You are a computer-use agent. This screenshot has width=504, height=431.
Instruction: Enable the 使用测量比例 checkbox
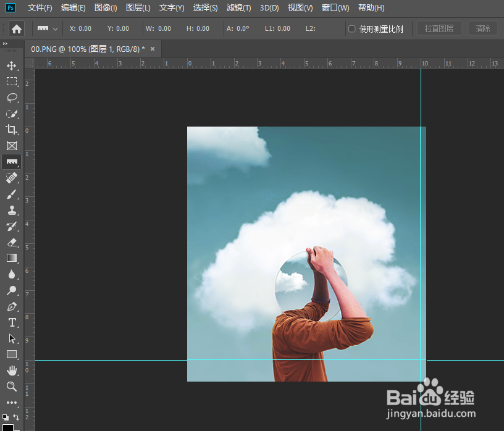[x=352, y=29]
